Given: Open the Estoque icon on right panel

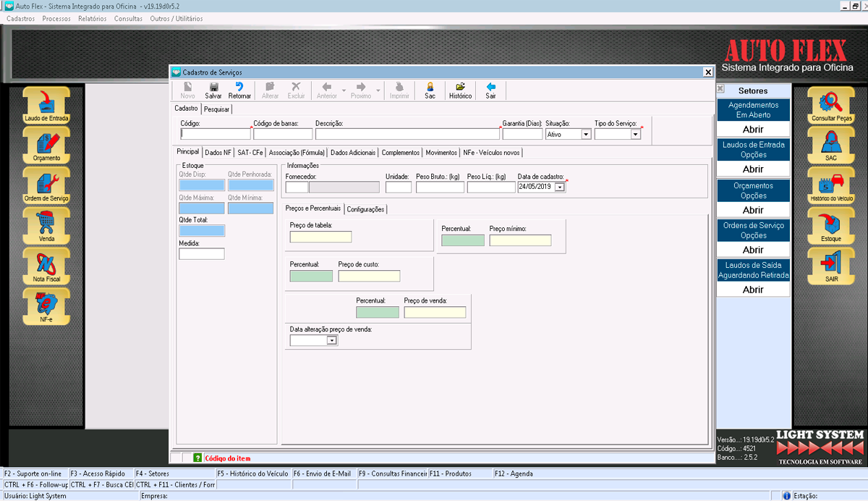Looking at the screenshot, I should coord(831,226).
